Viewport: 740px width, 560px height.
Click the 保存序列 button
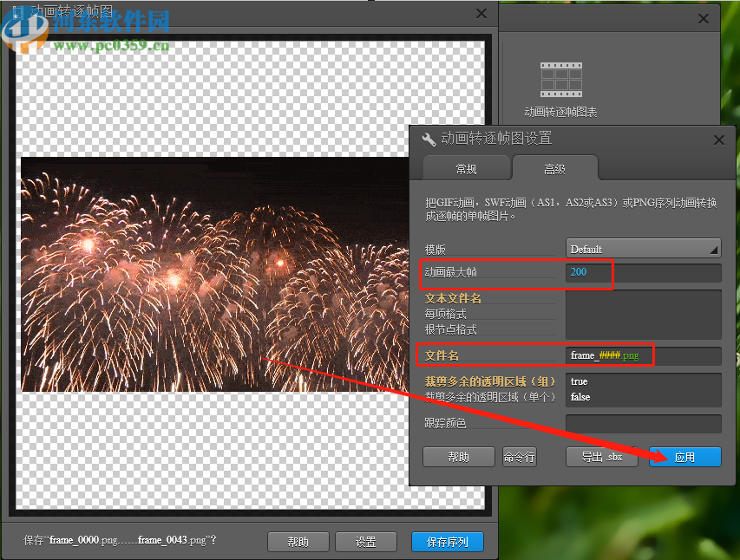click(x=448, y=542)
